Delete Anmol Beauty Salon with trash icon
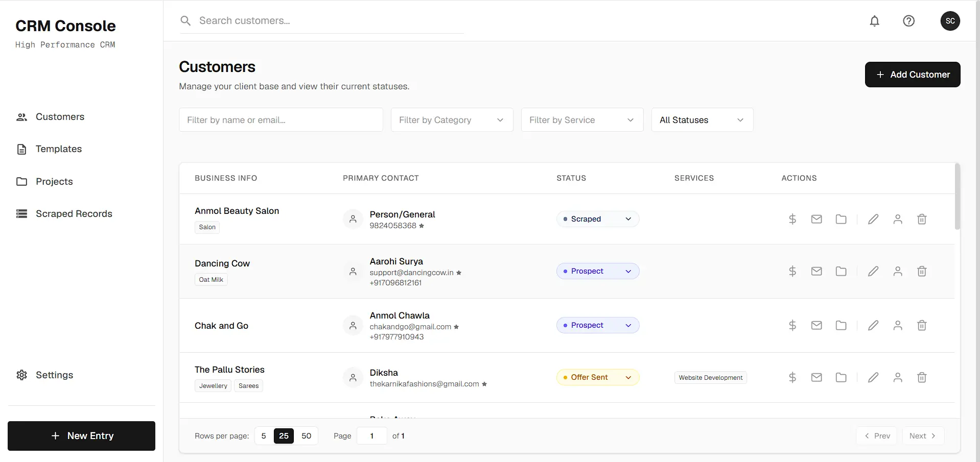 pos(922,219)
